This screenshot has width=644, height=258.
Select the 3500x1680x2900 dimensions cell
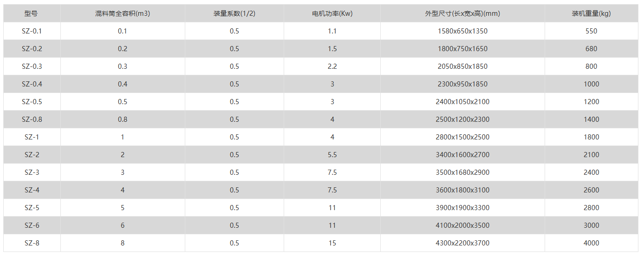click(x=462, y=172)
